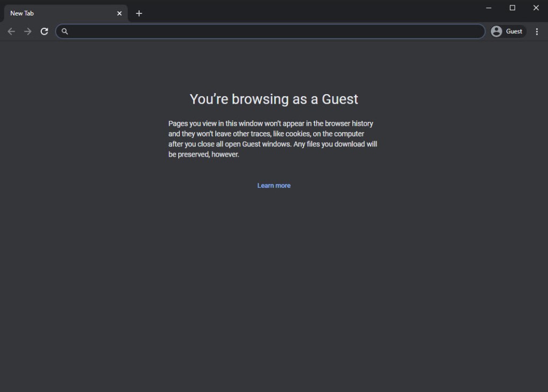The height and width of the screenshot is (392, 548).
Task: Close the Chrome window
Action: point(536,7)
